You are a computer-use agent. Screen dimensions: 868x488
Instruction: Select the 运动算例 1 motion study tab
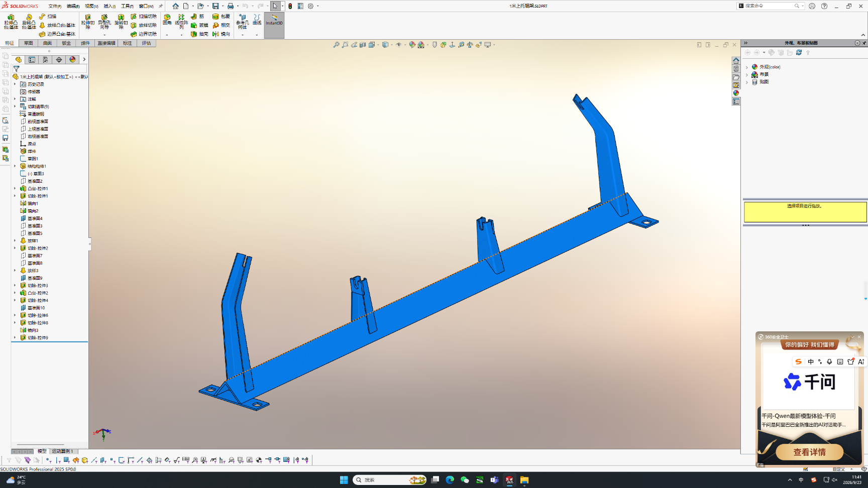tap(63, 451)
